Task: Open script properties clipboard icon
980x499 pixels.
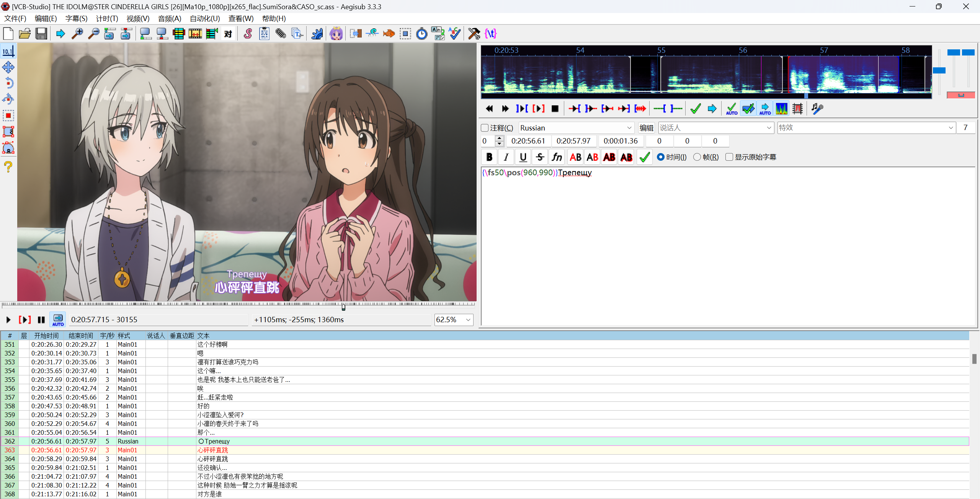Action: [x=264, y=34]
